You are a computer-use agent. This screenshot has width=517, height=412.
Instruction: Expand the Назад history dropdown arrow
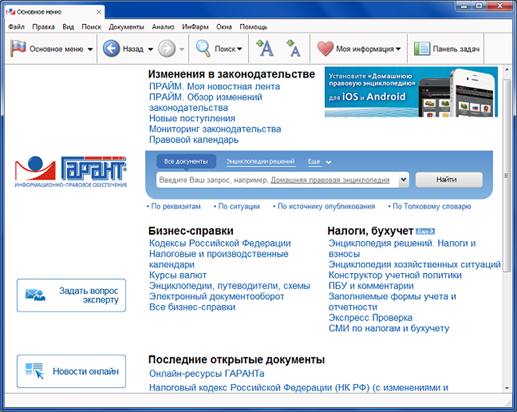pos(150,49)
